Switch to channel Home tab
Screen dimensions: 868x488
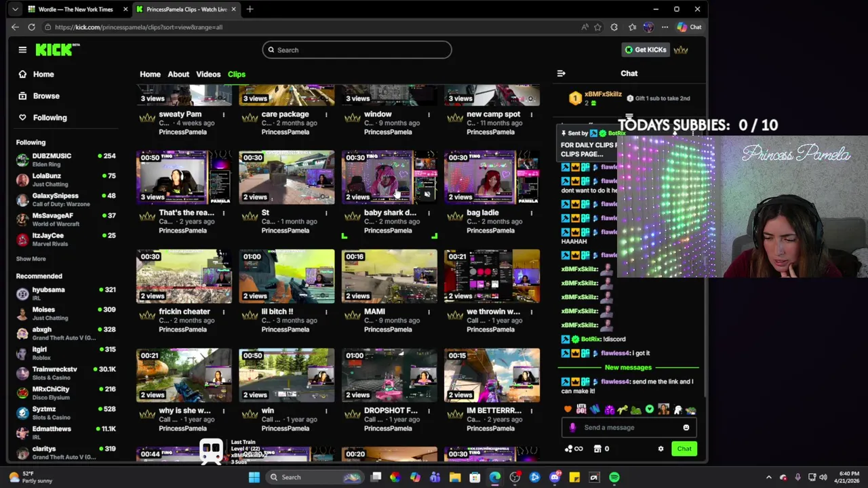[150, 74]
